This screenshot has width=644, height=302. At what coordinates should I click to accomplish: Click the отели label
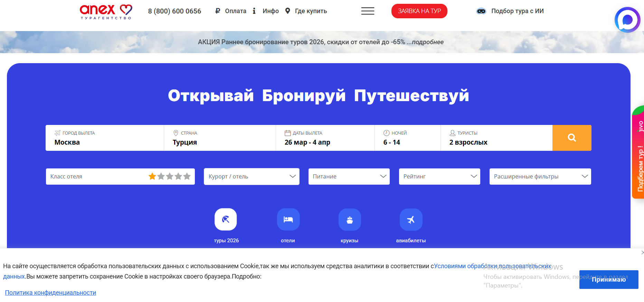click(288, 241)
